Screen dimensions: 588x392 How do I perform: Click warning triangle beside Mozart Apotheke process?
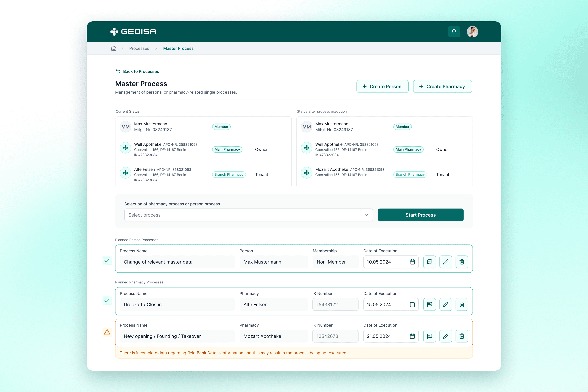click(x=107, y=332)
